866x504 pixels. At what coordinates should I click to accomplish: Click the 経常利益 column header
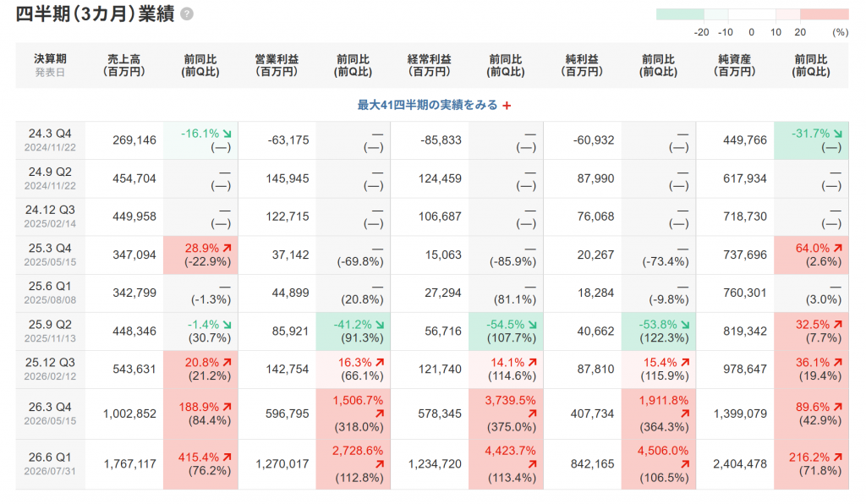coord(429,65)
